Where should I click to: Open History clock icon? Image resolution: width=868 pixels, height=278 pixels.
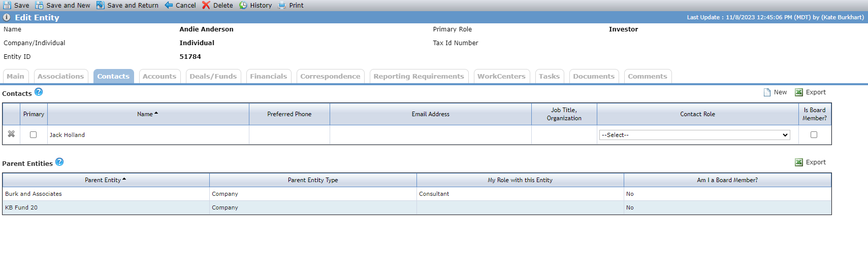point(243,5)
